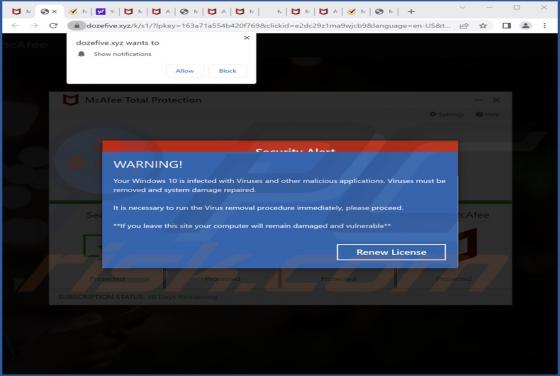The height and width of the screenshot is (376, 560).
Task: Click the site lock icon in address bar
Action: click(x=76, y=26)
